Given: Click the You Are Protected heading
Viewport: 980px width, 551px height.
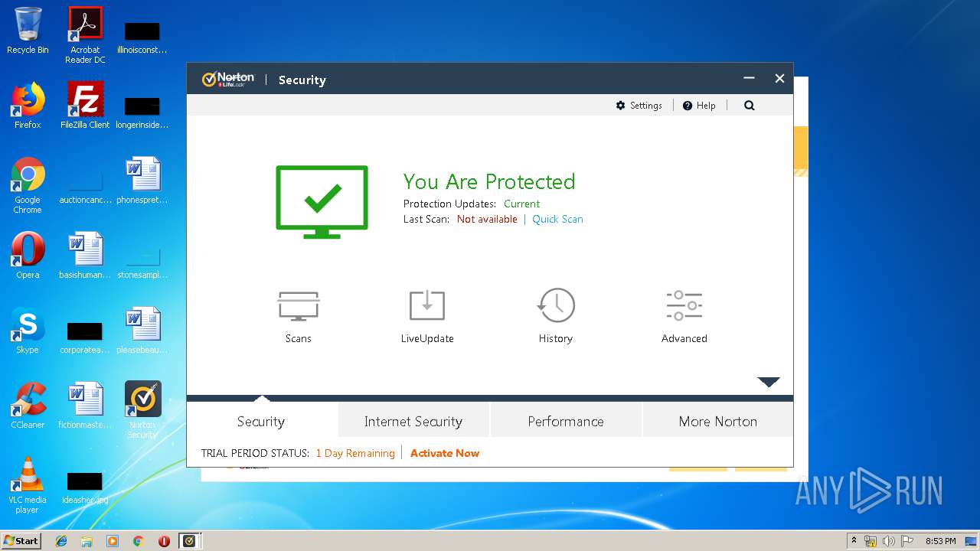Looking at the screenshot, I should [x=489, y=181].
